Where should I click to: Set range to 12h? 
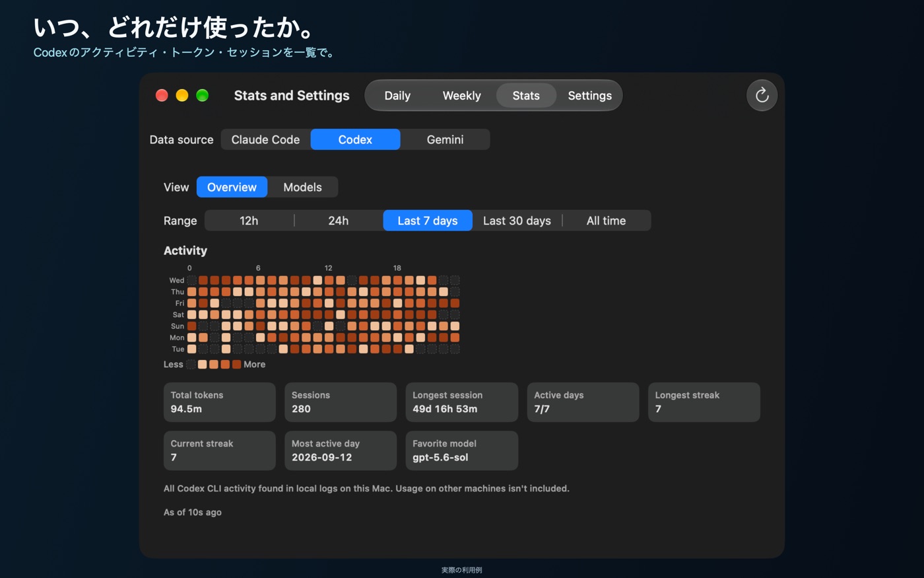[249, 221]
